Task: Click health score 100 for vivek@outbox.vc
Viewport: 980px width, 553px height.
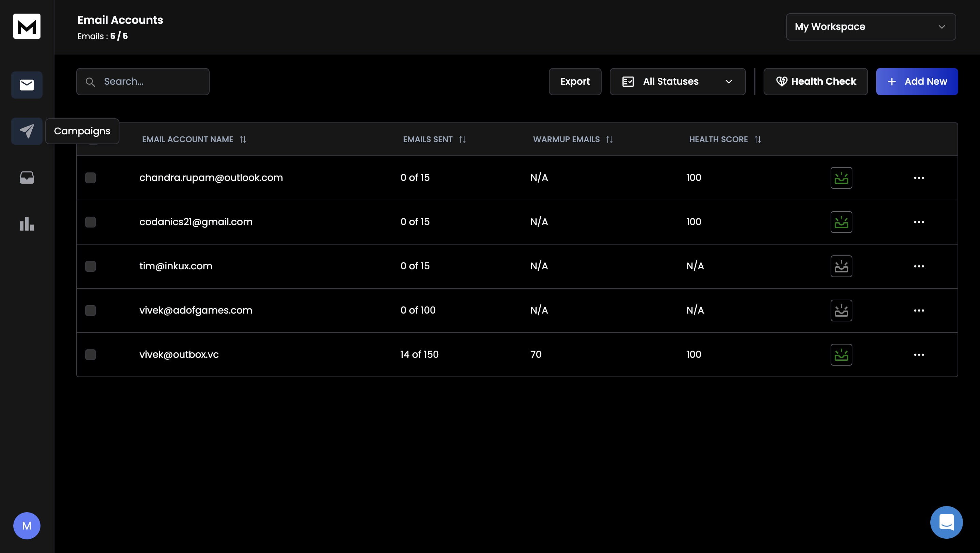Action: pos(693,354)
